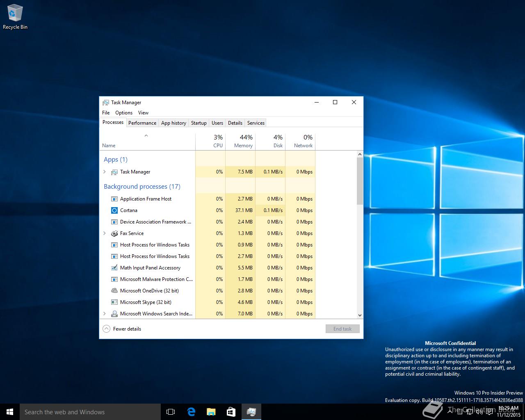Switch to the Startup tab

[199, 123]
